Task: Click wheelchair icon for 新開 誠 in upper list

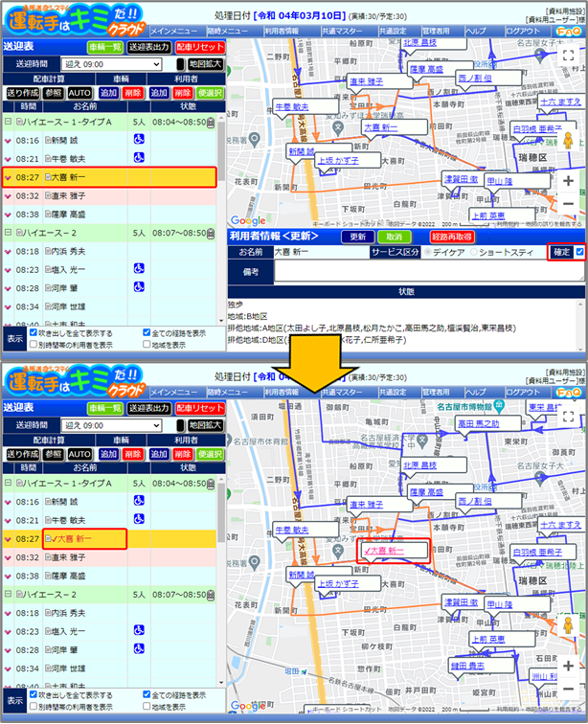Action: (139, 139)
